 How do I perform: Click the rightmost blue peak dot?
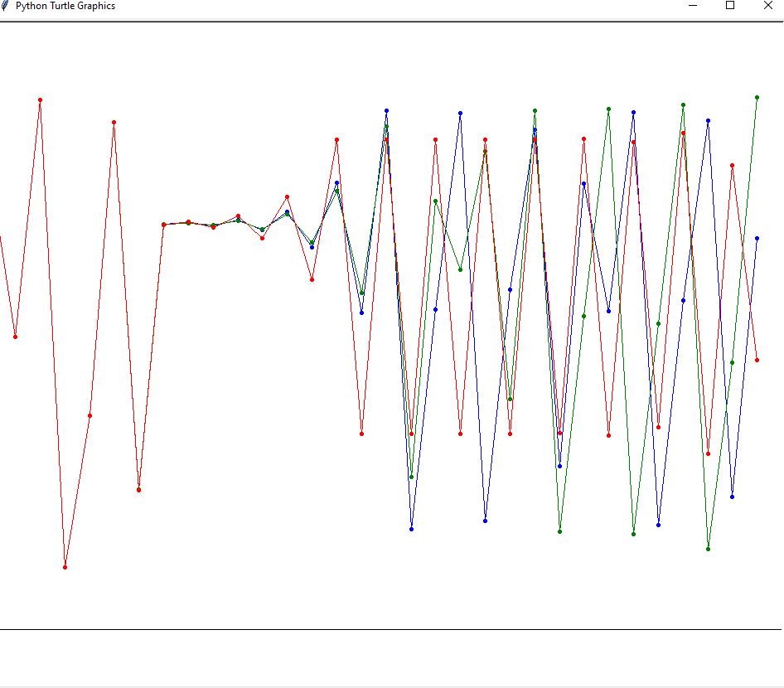pyautogui.click(x=708, y=121)
